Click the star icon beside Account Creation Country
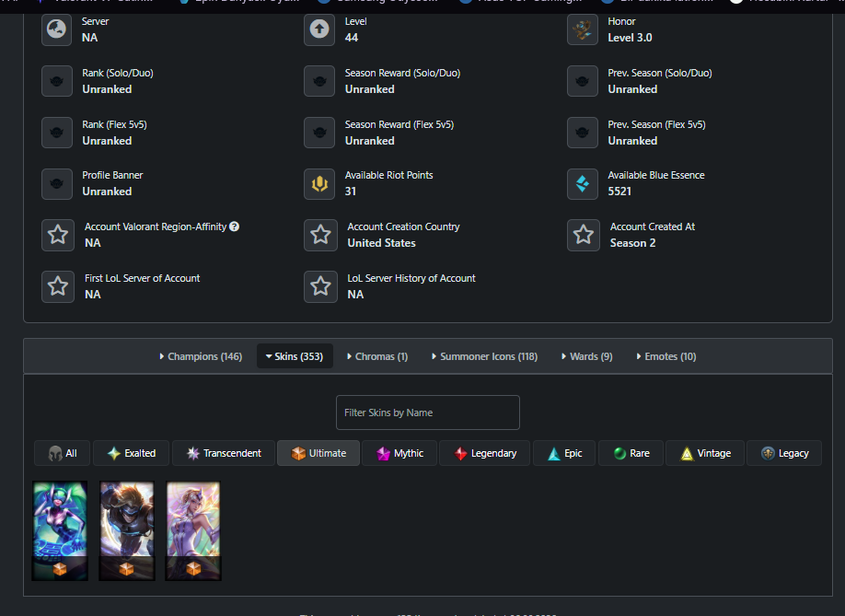Image resolution: width=845 pixels, height=616 pixels. coord(320,235)
